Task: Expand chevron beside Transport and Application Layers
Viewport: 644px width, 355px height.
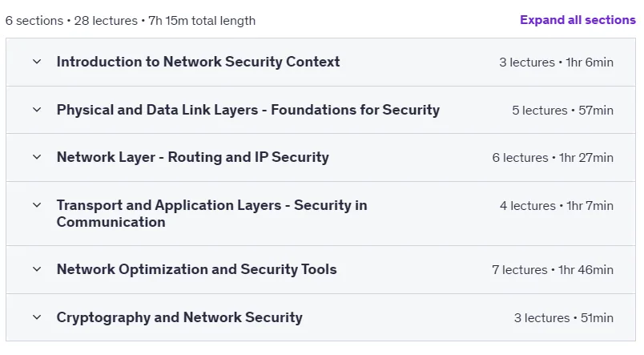Action: tap(37, 205)
